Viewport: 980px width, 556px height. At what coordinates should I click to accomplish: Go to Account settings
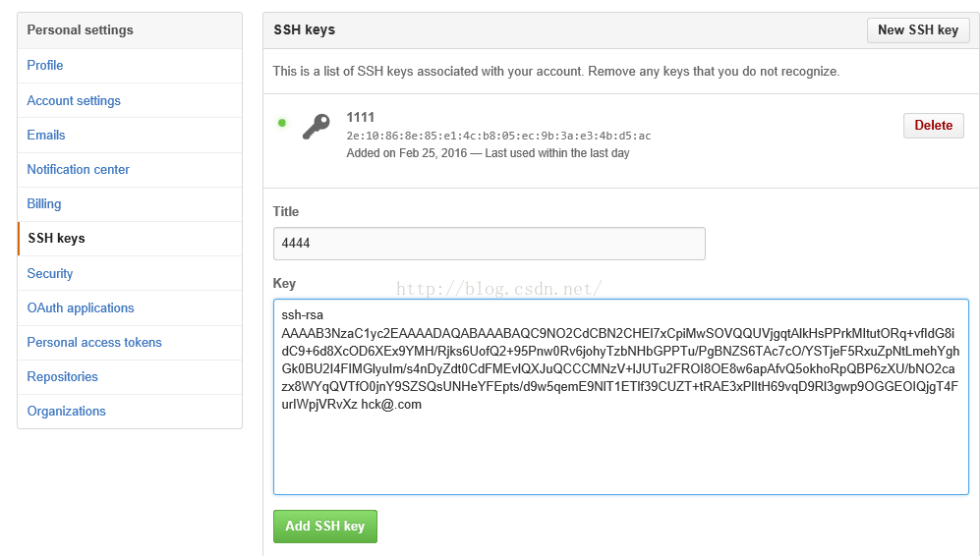(x=74, y=100)
